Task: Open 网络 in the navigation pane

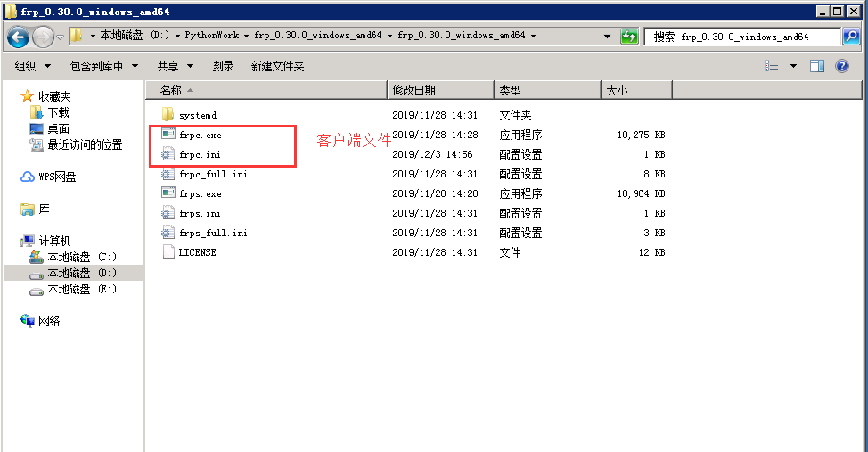Action: click(49, 321)
